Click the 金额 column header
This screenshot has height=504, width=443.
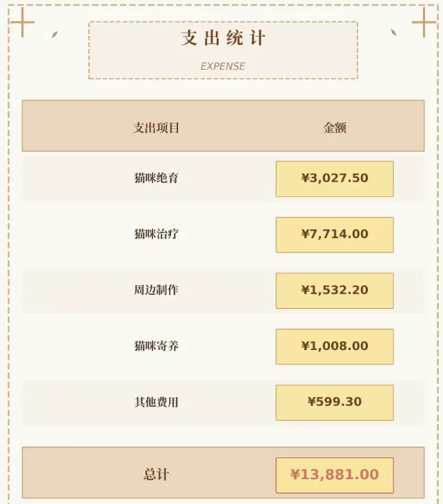tap(335, 128)
